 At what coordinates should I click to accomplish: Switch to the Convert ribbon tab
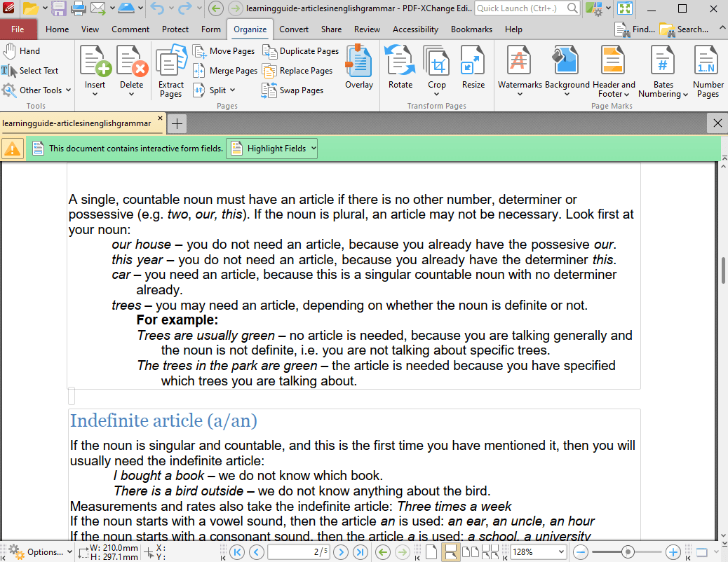(294, 29)
